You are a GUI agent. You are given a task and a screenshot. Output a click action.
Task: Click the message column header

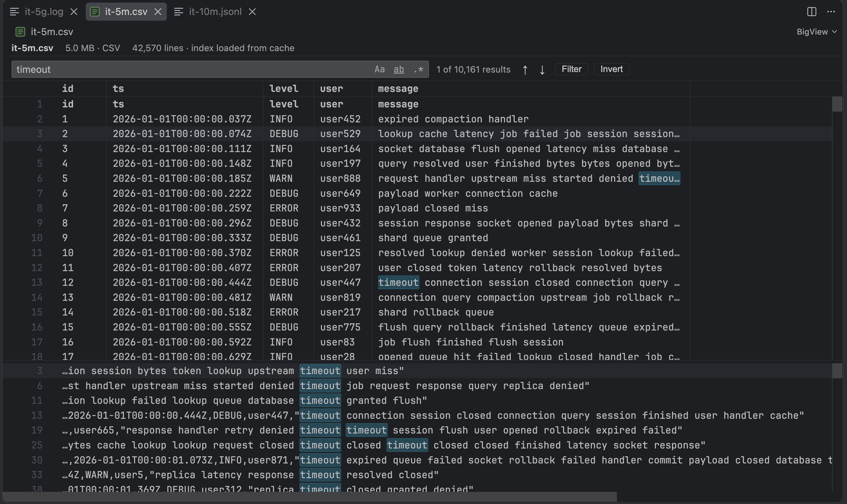(398, 89)
